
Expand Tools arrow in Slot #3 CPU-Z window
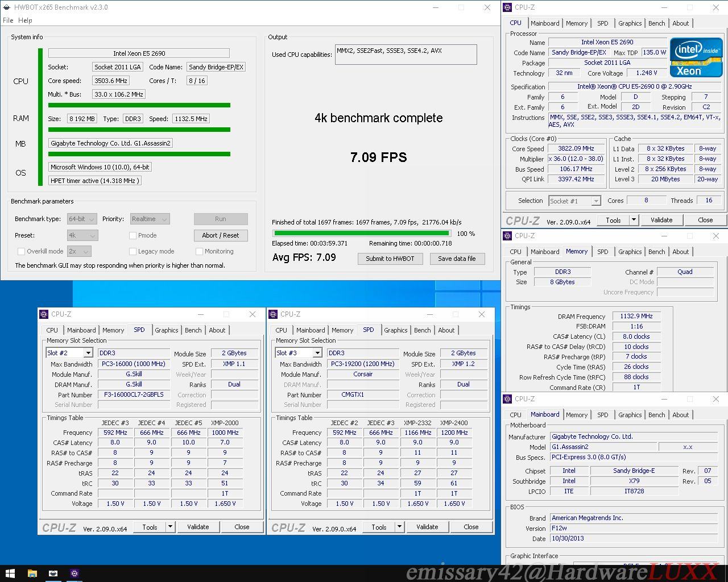pos(399,527)
